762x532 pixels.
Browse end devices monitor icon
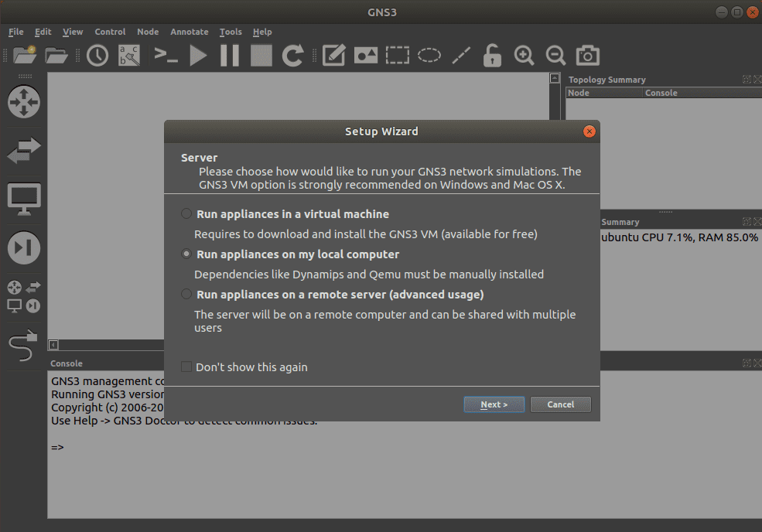24,199
